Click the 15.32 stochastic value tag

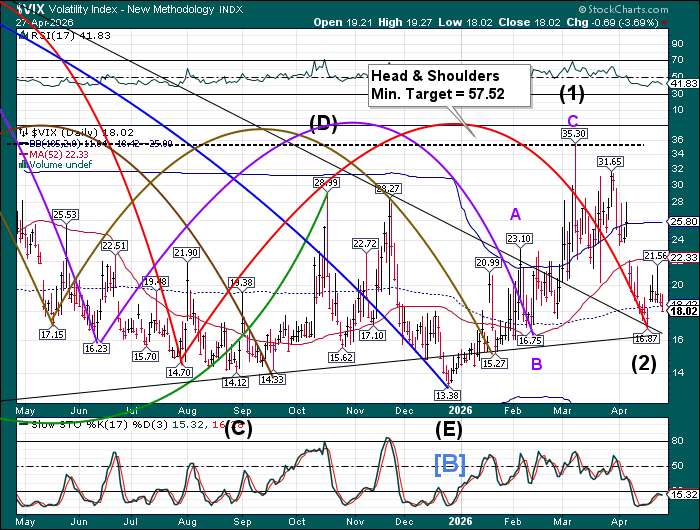click(683, 494)
